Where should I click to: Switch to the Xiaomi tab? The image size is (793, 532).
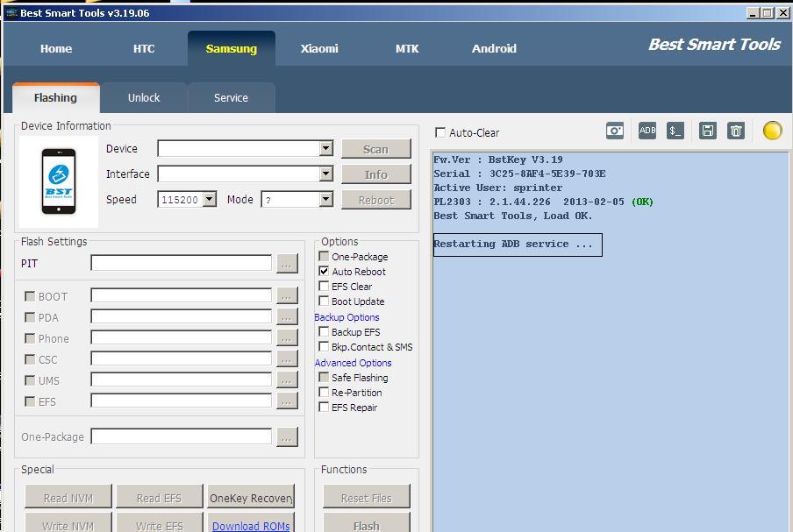pyautogui.click(x=319, y=48)
